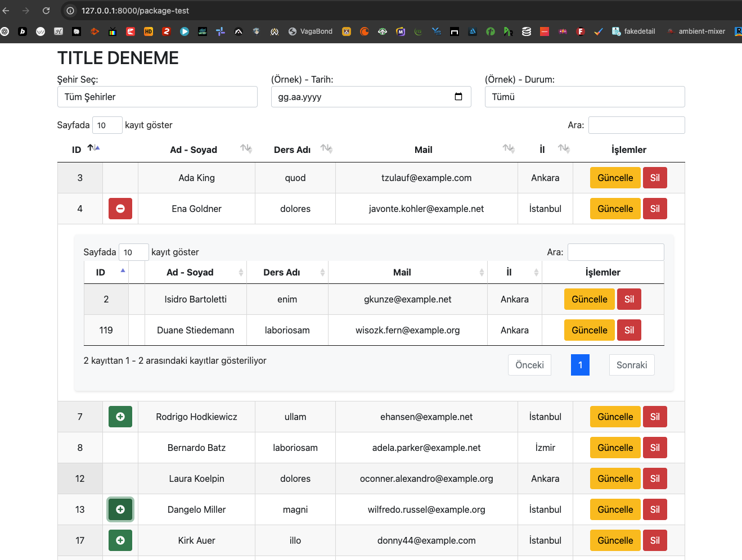Expand child rows for Rodrigo Hodkiewicz
The width and height of the screenshot is (742, 560).
(120, 417)
